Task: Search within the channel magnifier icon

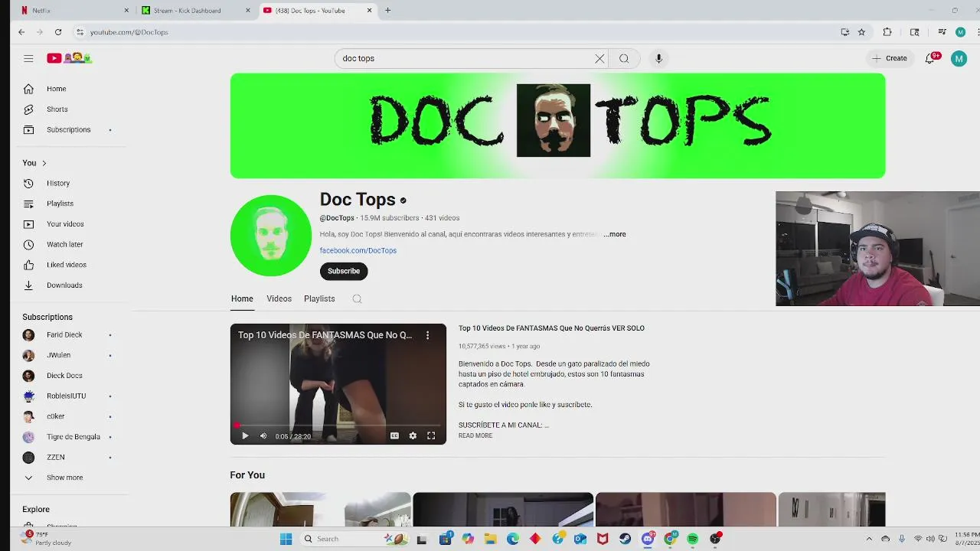Action: (357, 299)
